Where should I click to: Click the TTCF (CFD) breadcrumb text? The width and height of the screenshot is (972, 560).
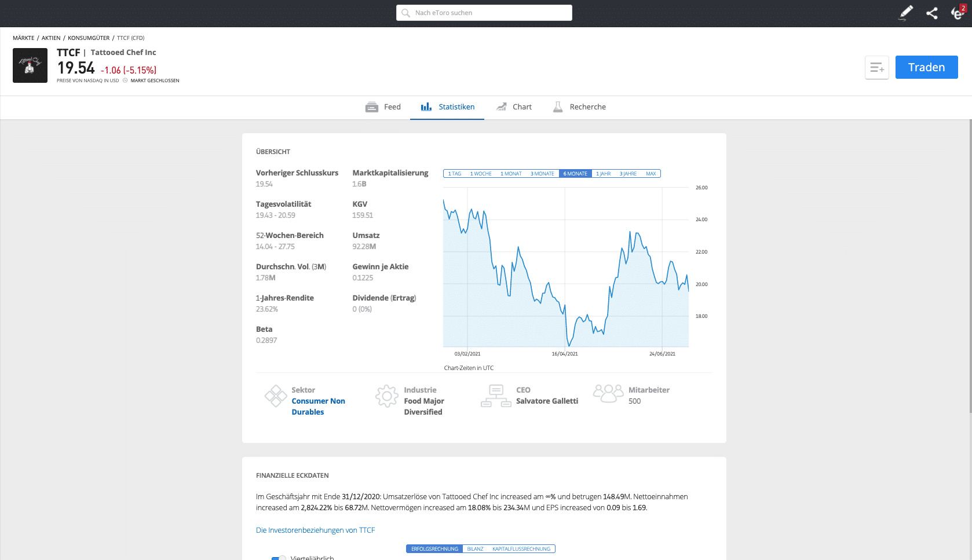[x=130, y=38]
